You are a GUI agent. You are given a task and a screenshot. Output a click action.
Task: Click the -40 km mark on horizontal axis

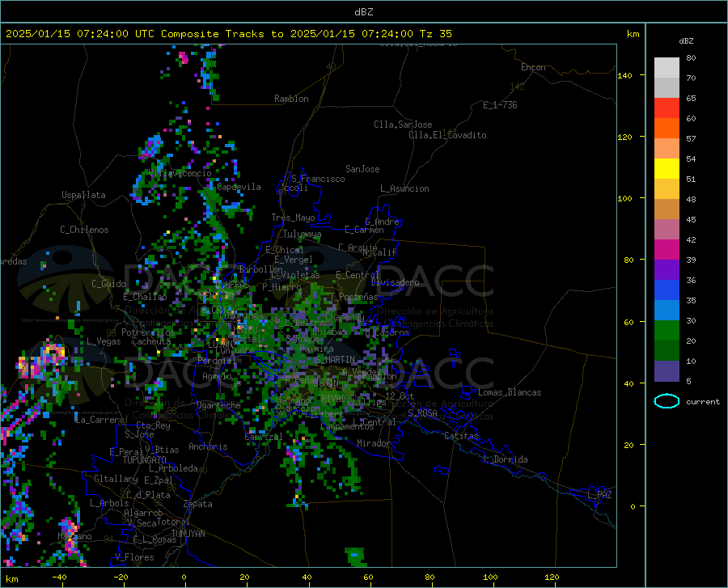click(59, 577)
